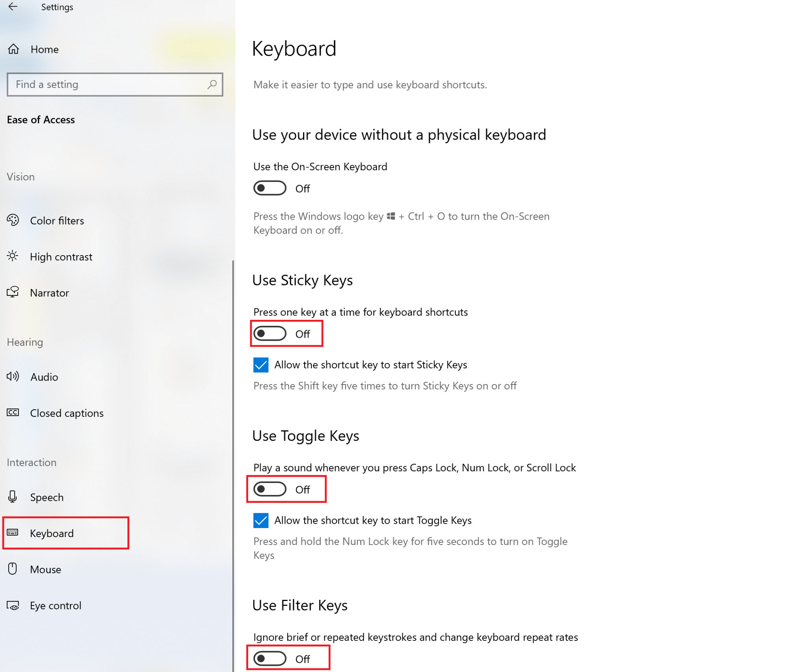The image size is (808, 672).
Task: Check Allow shortcut key for Toggle Keys
Action: [260, 520]
